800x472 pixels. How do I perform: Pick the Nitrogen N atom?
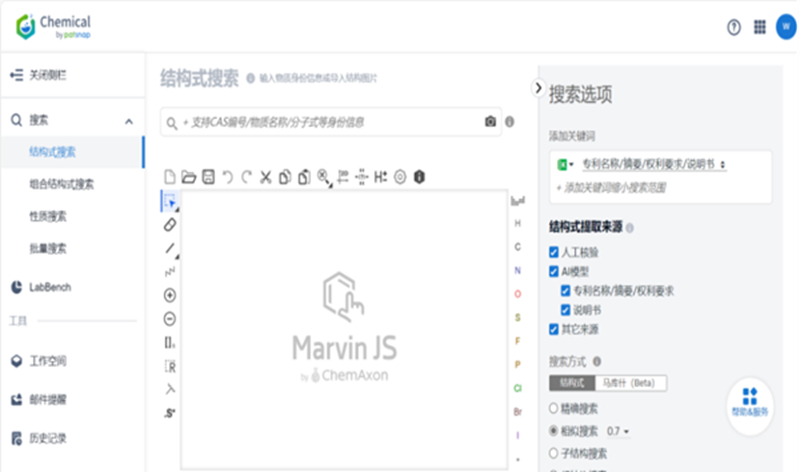[x=517, y=270]
